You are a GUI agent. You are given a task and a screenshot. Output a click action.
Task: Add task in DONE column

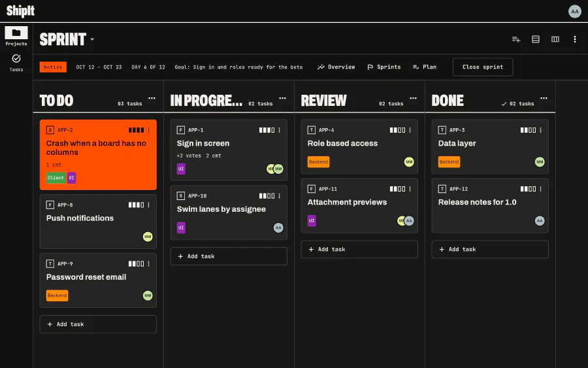(490, 250)
